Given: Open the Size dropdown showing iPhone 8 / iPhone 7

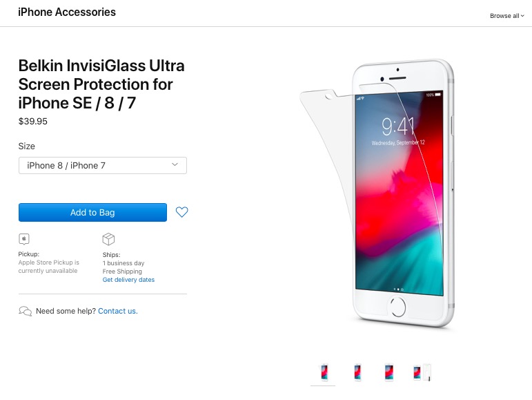Looking at the screenshot, I should click(x=102, y=165).
